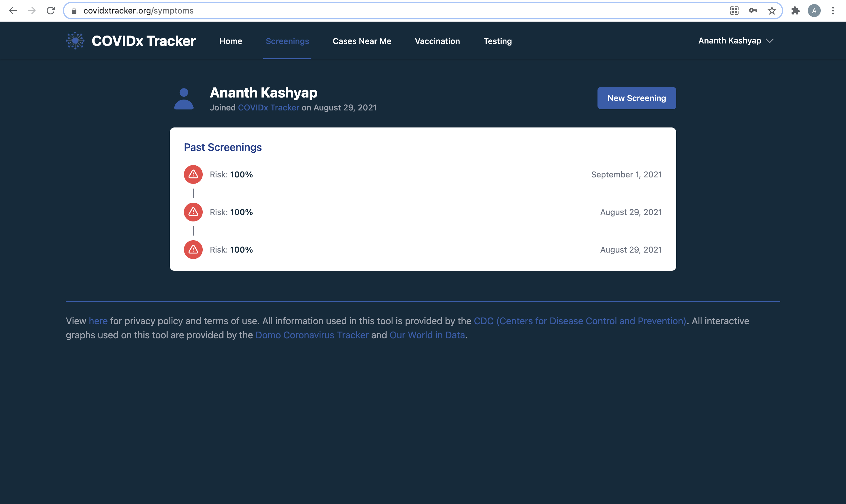Open the Chrome profile avatar A
Screen dimensions: 846x504
pyautogui.click(x=814, y=11)
